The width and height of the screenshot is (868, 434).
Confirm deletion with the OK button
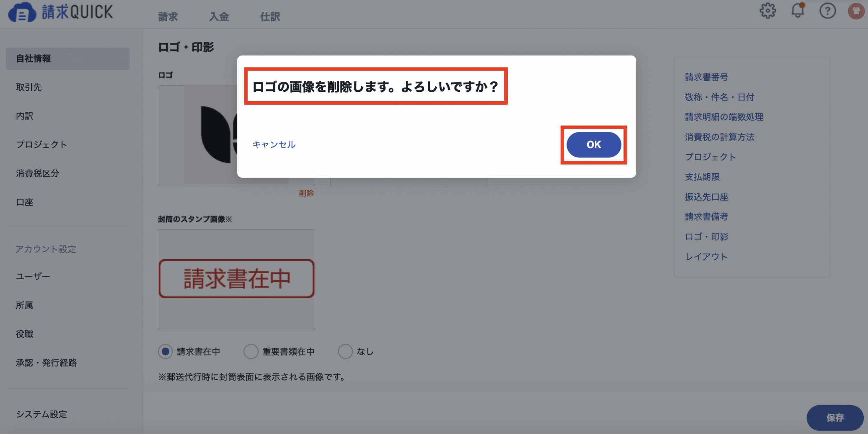click(x=594, y=145)
